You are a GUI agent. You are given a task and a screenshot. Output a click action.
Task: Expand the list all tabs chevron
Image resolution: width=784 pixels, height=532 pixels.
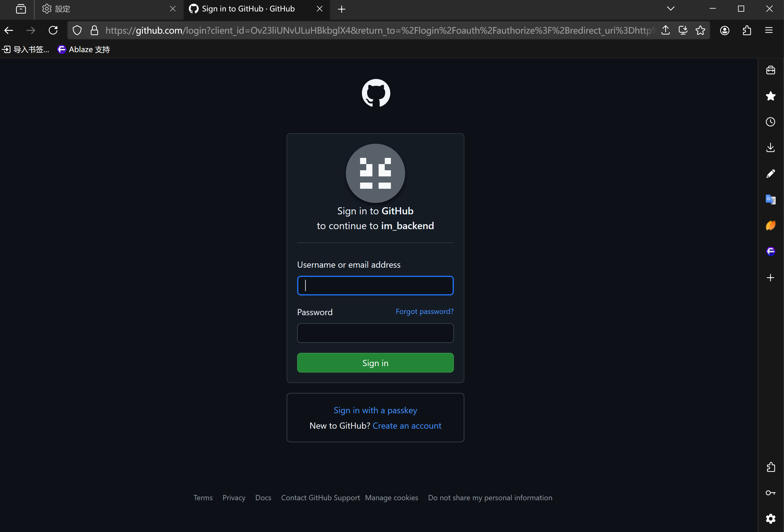pyautogui.click(x=671, y=8)
